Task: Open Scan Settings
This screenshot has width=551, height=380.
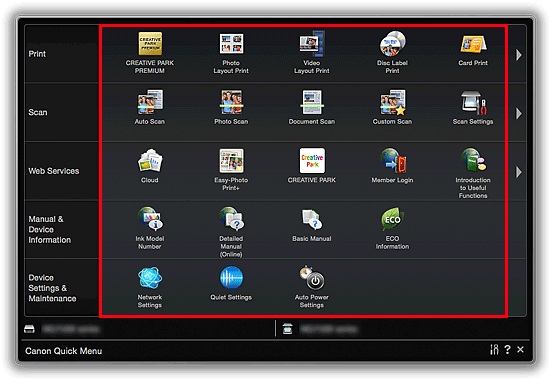Action: 473,107
